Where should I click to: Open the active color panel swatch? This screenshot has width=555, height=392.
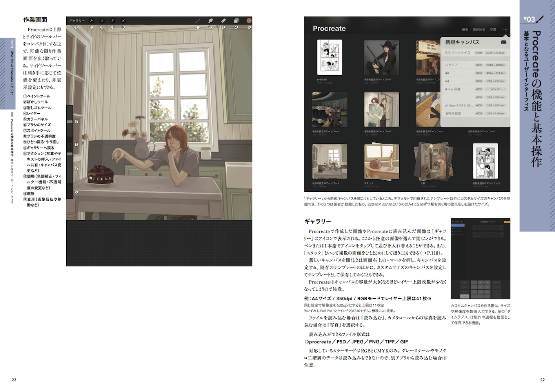249,21
